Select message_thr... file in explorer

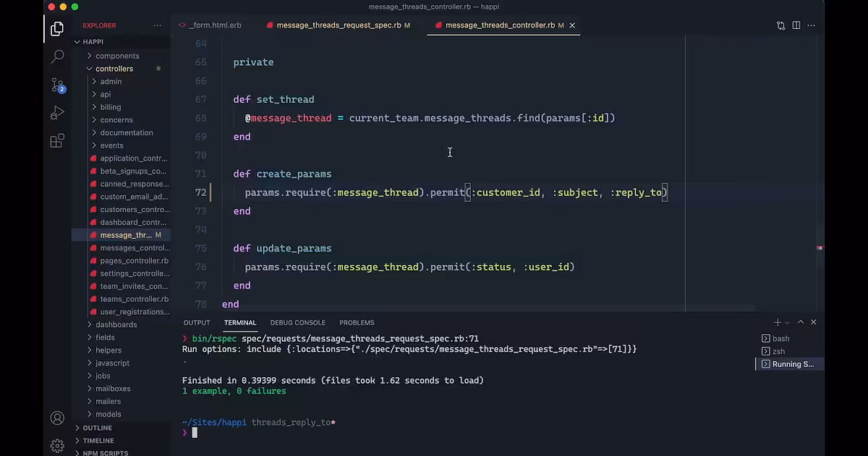(126, 235)
